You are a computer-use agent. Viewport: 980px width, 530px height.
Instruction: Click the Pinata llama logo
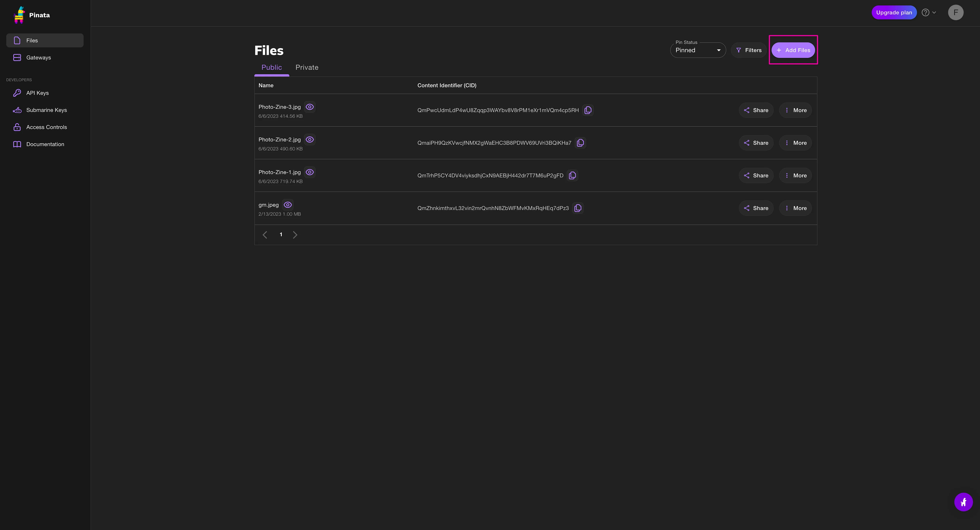pos(19,15)
